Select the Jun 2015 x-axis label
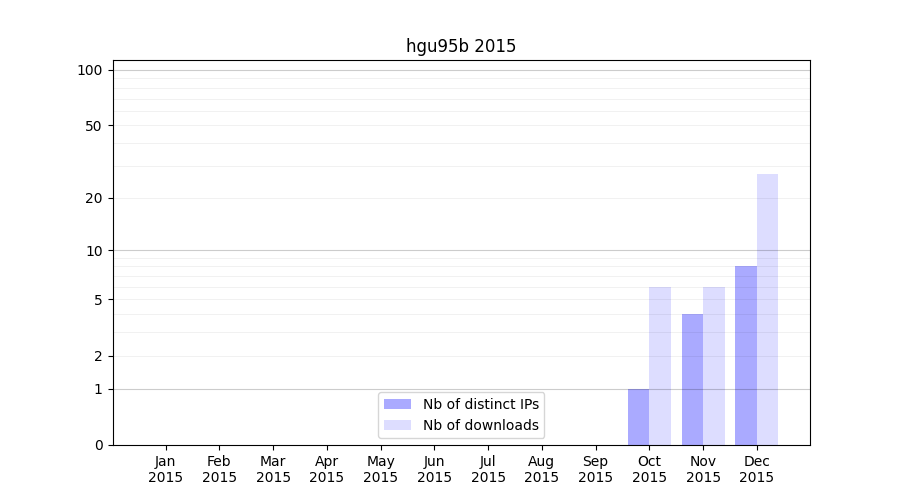The image size is (900, 500). click(x=434, y=469)
